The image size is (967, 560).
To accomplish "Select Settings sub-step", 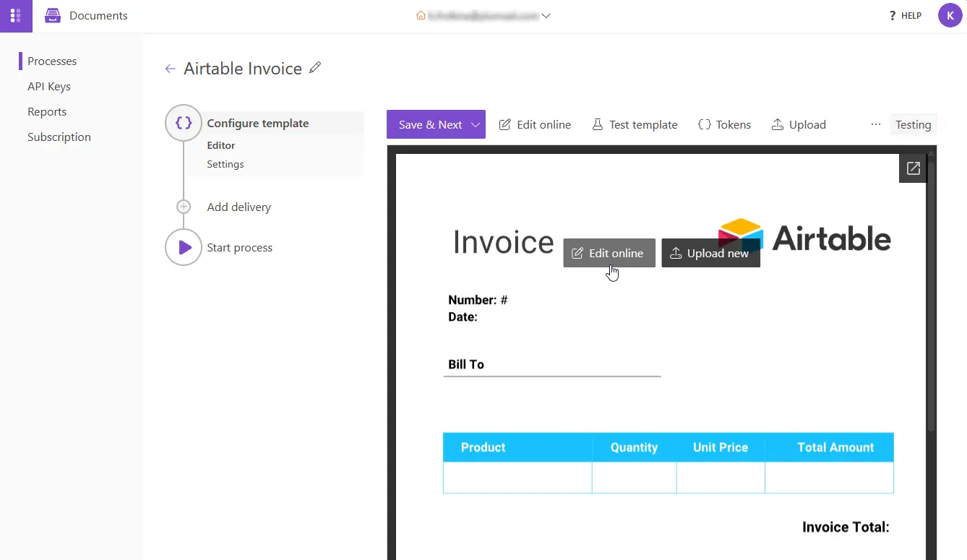I will click(225, 164).
